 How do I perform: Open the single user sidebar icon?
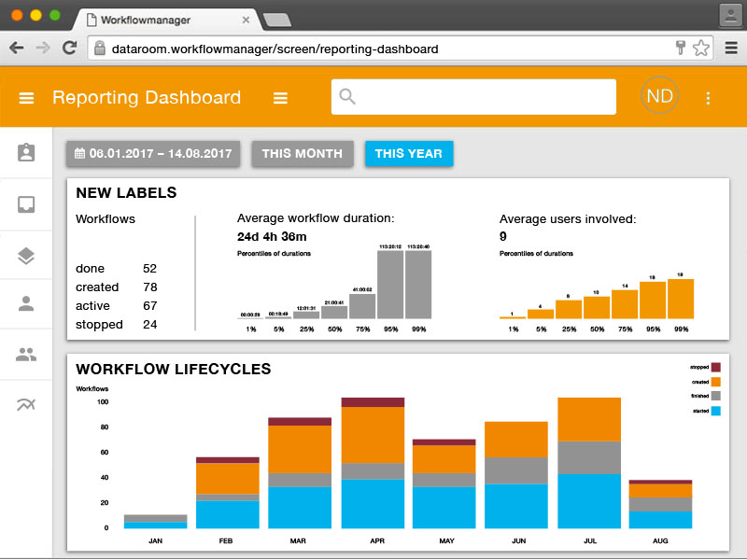pos(26,304)
